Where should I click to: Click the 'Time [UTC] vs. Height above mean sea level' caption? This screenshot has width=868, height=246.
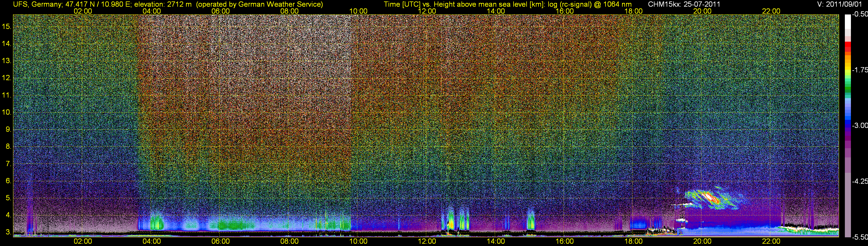click(456, 4)
